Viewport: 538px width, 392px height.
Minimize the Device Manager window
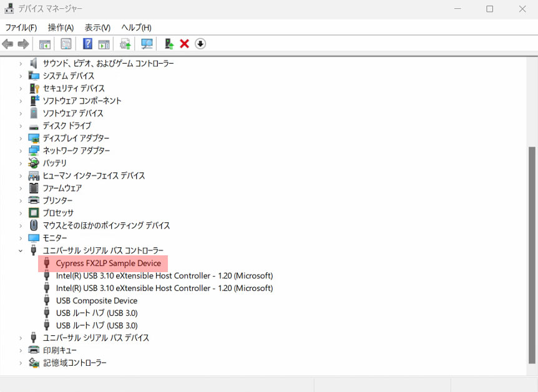click(457, 9)
